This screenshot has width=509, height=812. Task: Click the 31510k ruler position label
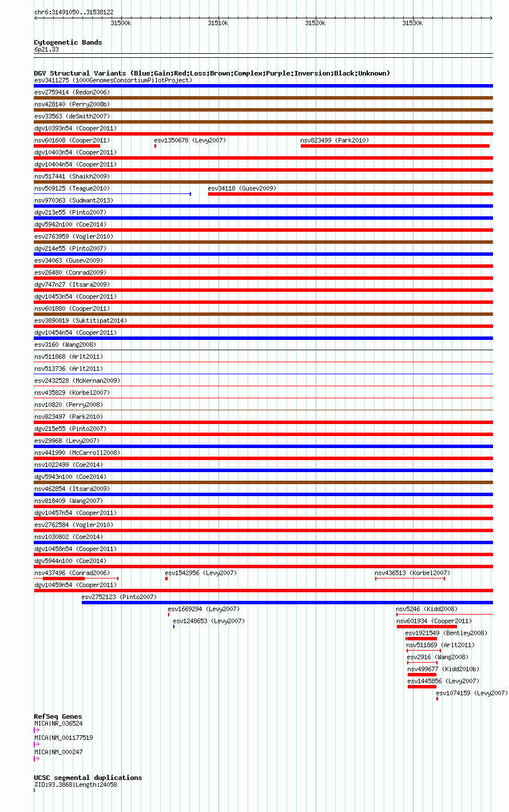click(x=218, y=23)
